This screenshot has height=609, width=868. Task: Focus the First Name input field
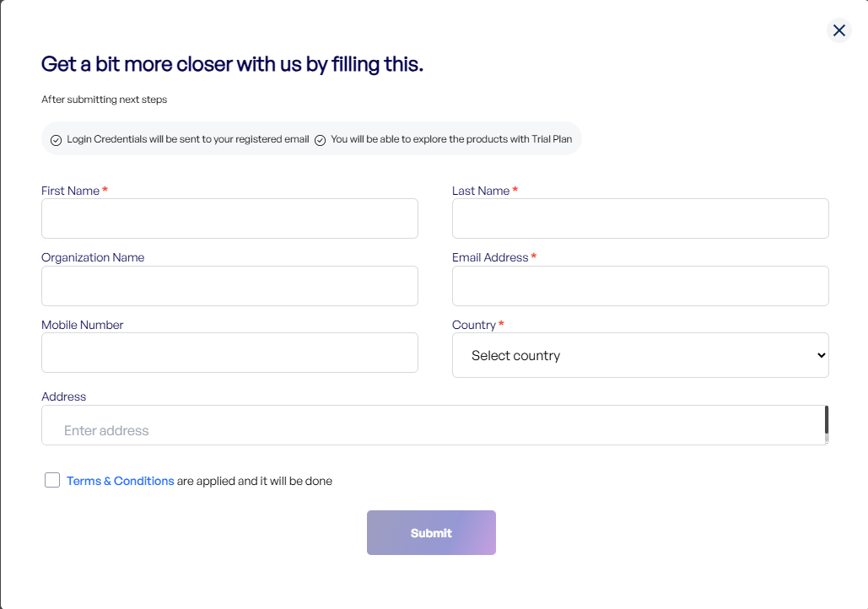[x=229, y=218]
